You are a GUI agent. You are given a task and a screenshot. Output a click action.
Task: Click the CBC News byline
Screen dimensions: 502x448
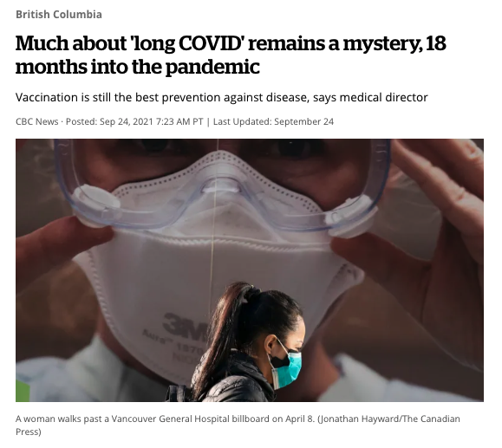click(37, 121)
